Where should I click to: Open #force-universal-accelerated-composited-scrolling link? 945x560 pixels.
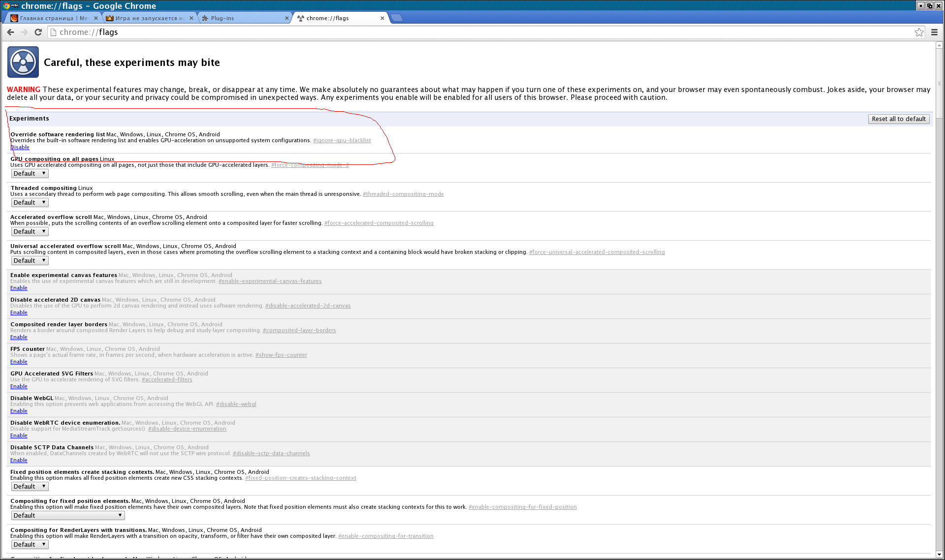[x=597, y=252]
